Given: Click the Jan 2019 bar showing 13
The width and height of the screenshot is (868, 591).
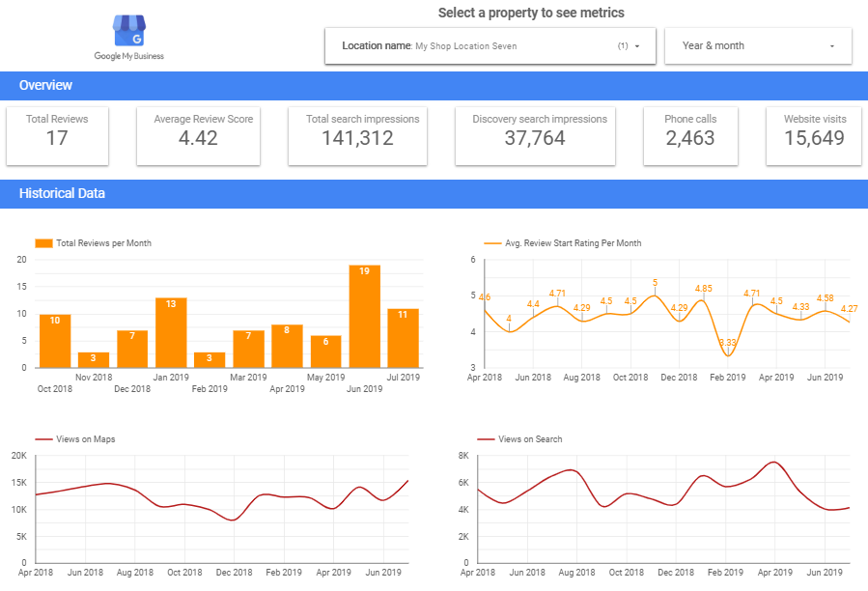Looking at the screenshot, I should click(x=171, y=332).
